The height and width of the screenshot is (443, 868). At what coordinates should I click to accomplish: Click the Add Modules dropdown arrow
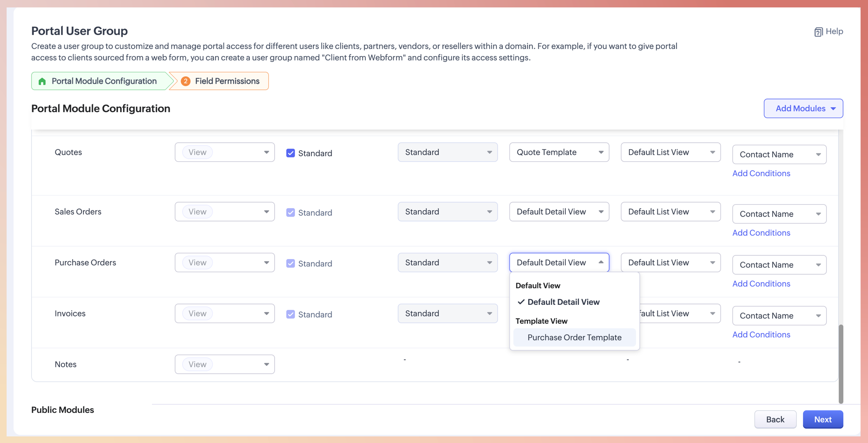(833, 108)
